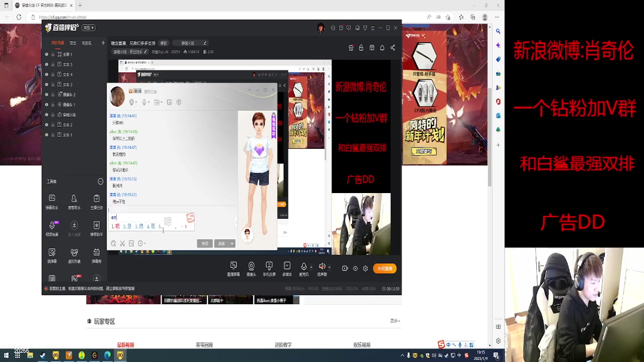Click the system tray clock
The width and height of the screenshot is (644, 362).
[480, 355]
